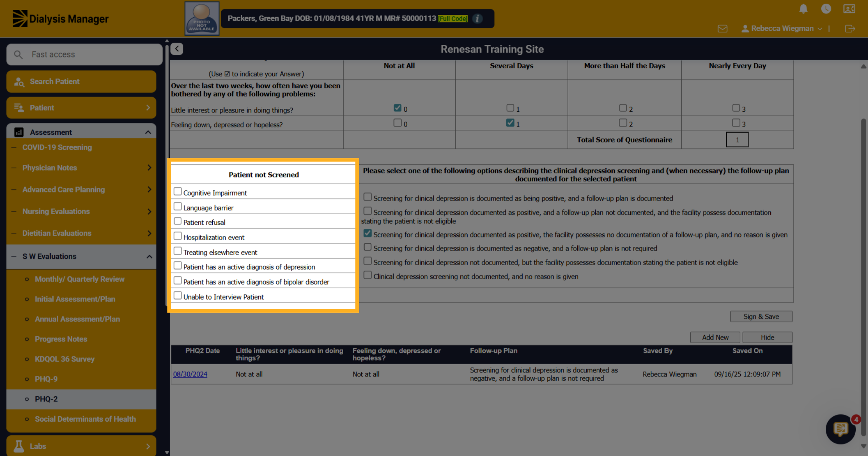Check the Patient refusal checkbox
The height and width of the screenshot is (456, 868).
[178, 221]
